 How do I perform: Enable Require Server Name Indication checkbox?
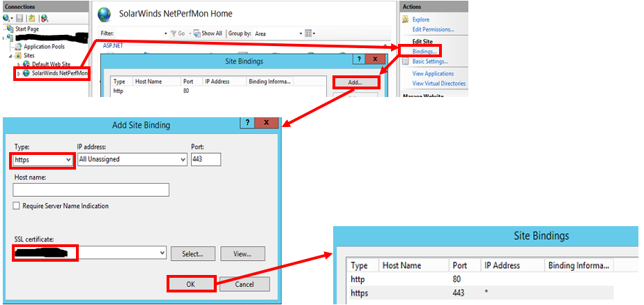17,206
